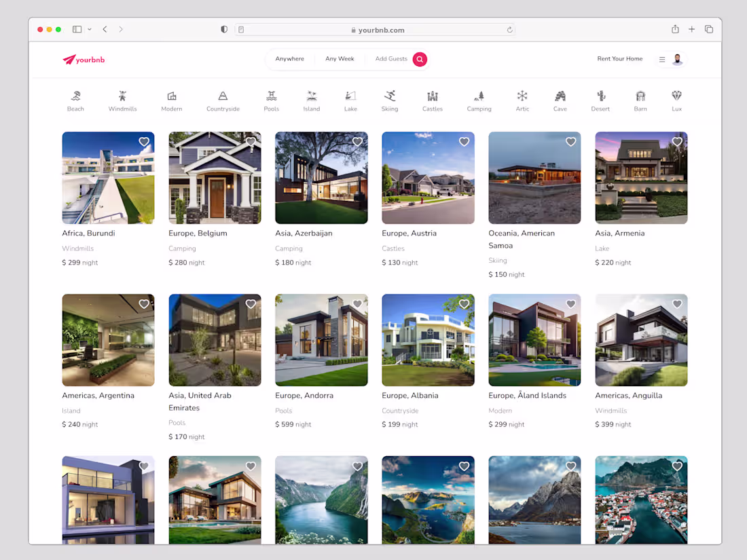Click the red search magnifier icon
Screen dimensions: 747x560
420,59
